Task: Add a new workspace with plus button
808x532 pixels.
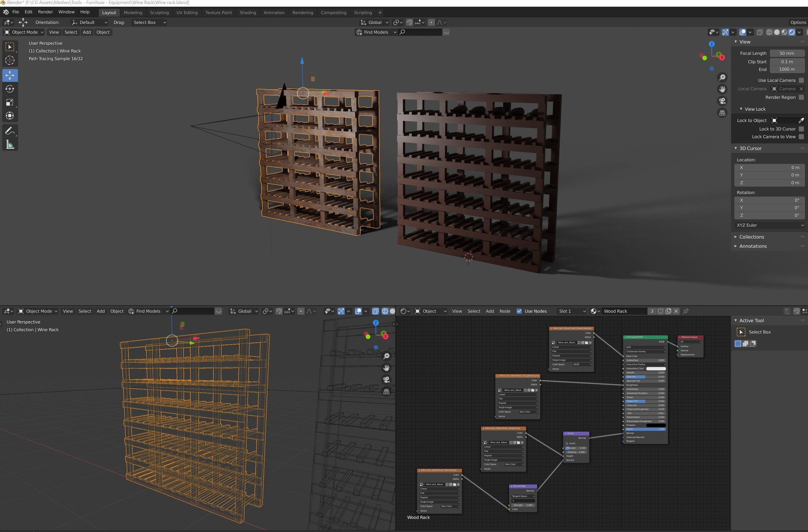Action: pyautogui.click(x=380, y=13)
